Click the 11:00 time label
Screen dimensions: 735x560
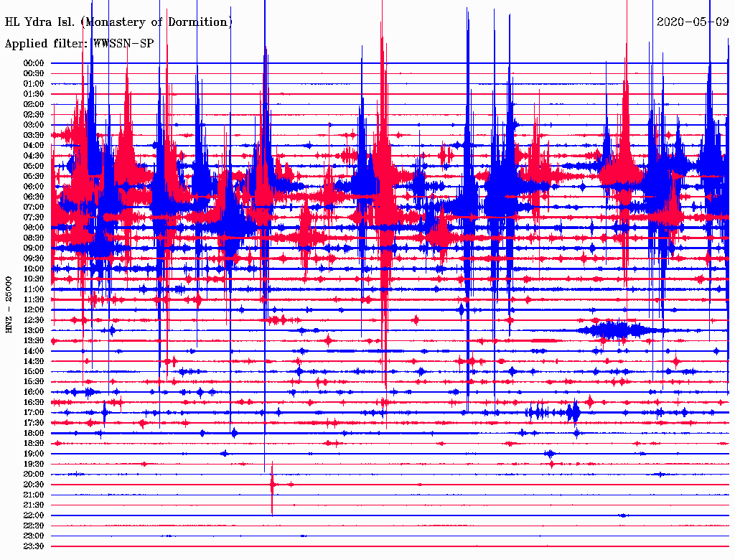(x=34, y=289)
